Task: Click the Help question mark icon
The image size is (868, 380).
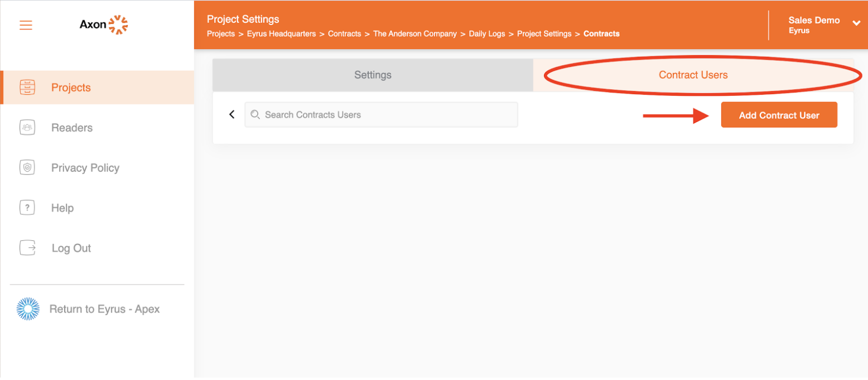Action: [x=27, y=208]
